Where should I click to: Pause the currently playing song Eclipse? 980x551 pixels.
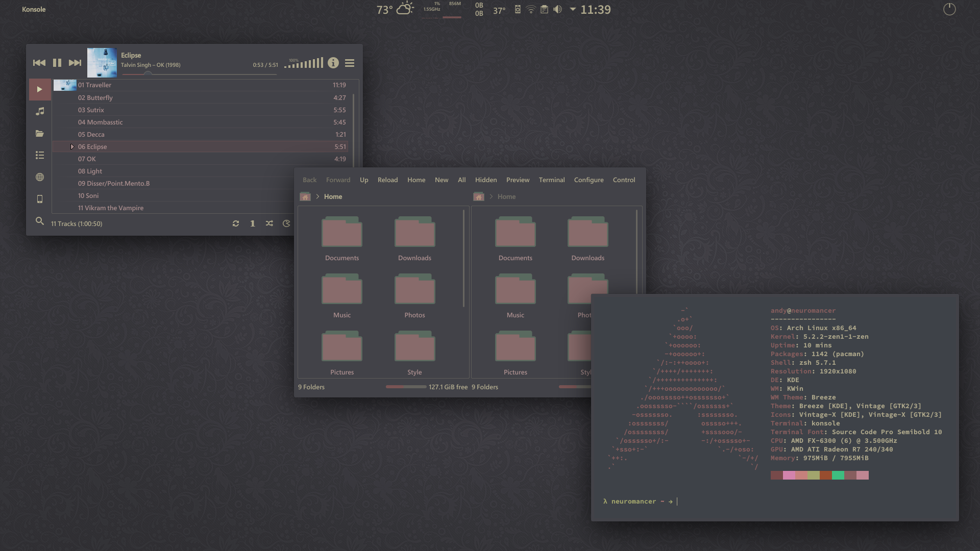point(57,63)
